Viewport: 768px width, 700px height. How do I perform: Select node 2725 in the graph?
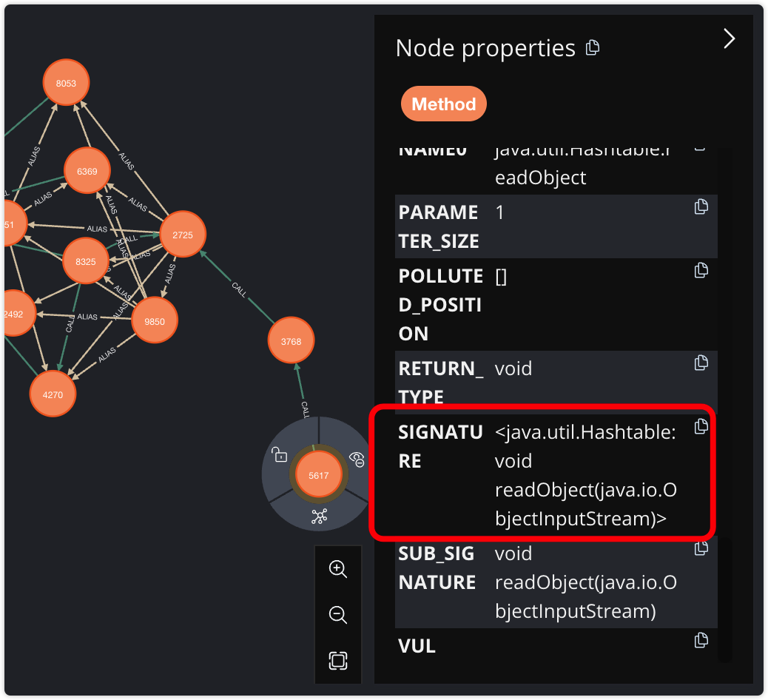point(182,235)
